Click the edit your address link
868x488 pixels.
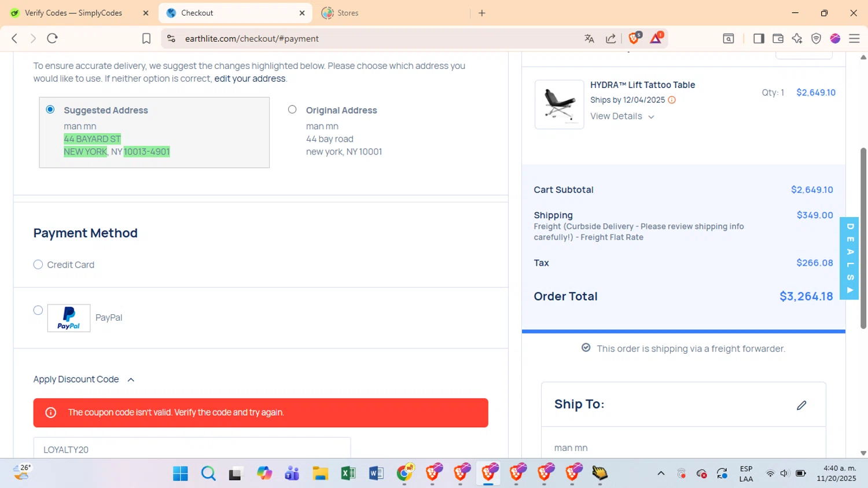tap(250, 79)
